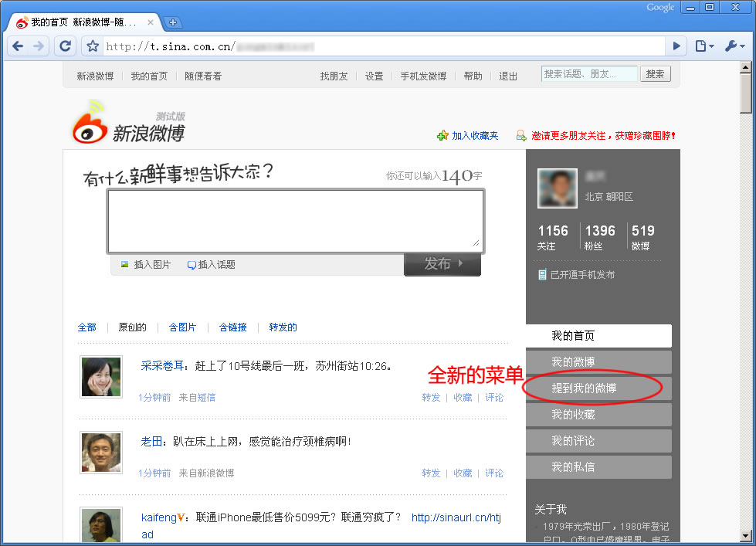
Task: Open the 1396 粉丝 followers count
Action: (600, 237)
